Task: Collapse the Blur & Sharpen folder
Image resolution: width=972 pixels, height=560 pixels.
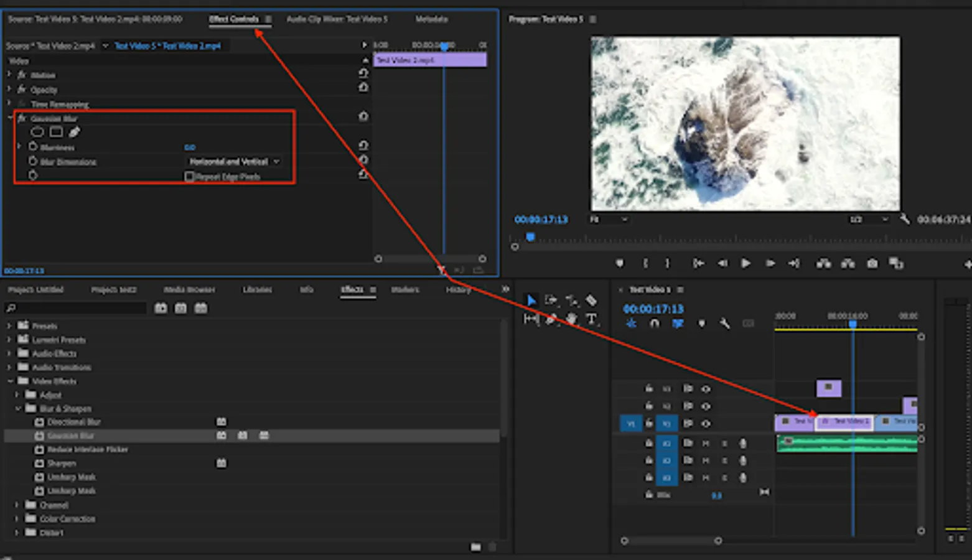Action: (x=17, y=409)
